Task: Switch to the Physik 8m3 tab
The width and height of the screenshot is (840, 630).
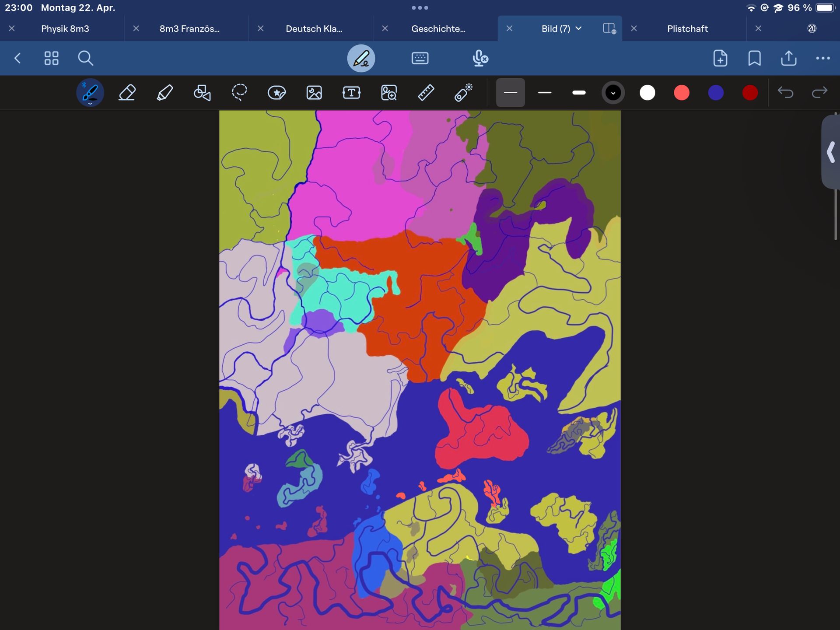Action: tap(65, 29)
